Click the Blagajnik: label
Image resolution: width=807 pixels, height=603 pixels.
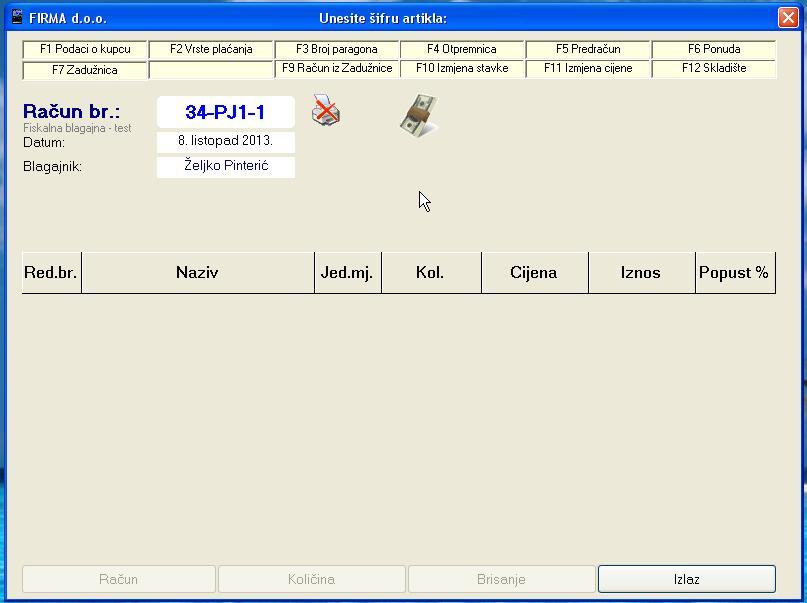tap(52, 167)
